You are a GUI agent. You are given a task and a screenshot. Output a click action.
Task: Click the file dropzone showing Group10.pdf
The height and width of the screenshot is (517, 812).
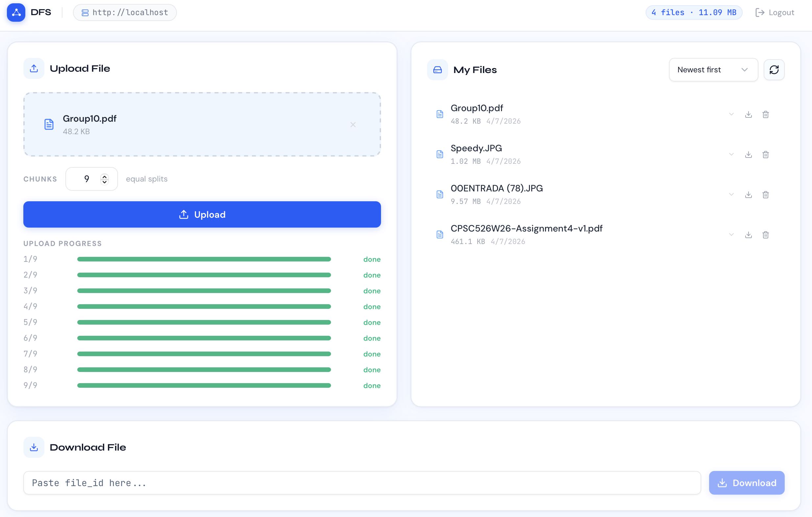click(202, 124)
